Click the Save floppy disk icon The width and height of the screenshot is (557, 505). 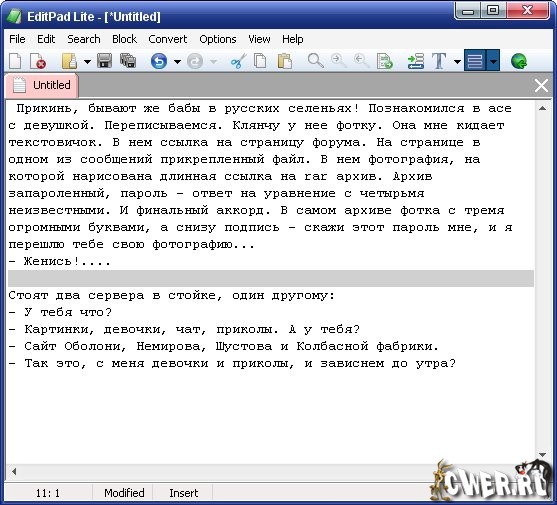104,61
